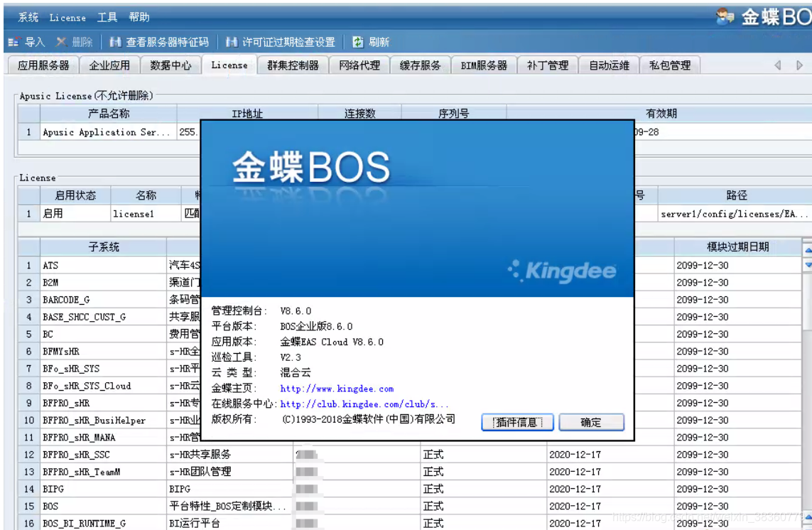Switch to the 数据中心 tab
The image size is (812, 530).
tap(170, 65)
